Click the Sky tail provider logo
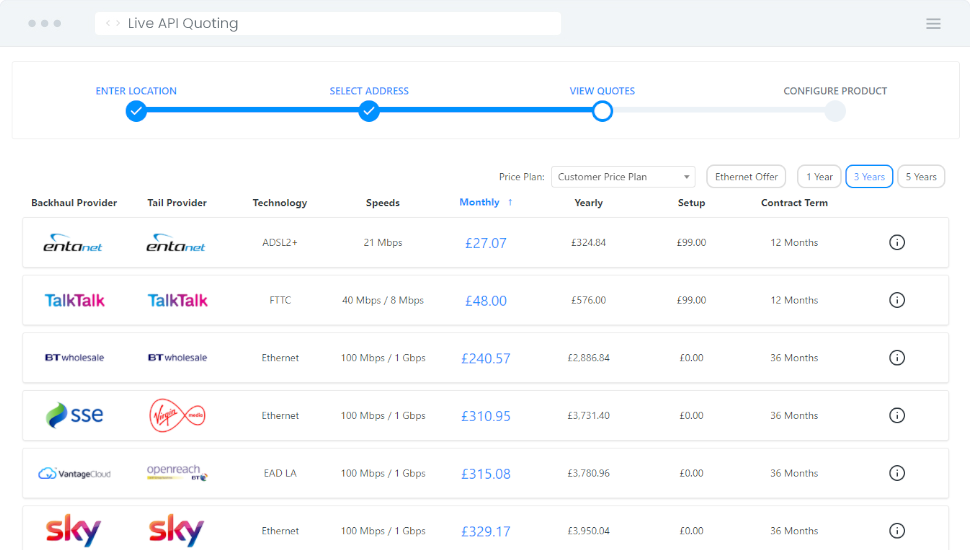Screen dimensions: 970x550 (176, 530)
